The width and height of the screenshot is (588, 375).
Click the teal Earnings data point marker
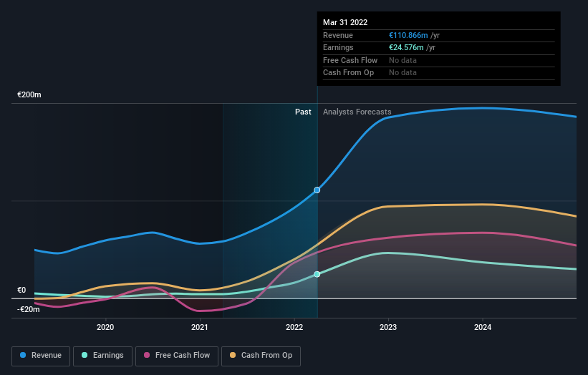317,274
